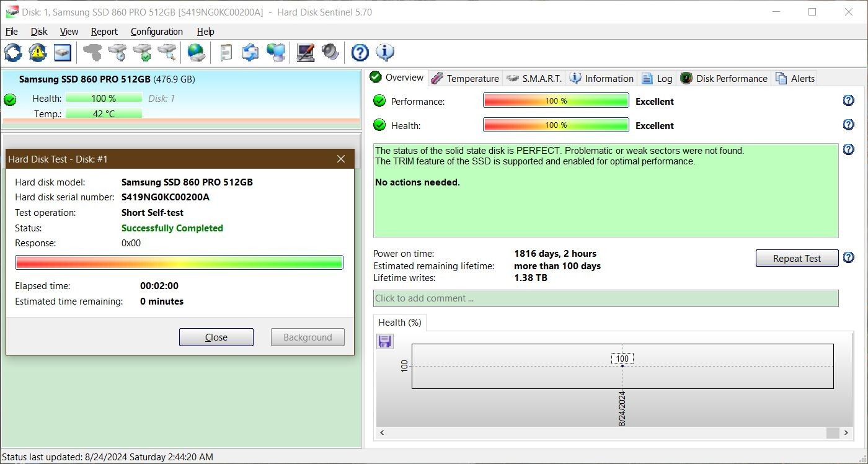Click the serial number S419NG0KC00200A in dialog
Screen dimensions: 868x464
coord(166,197)
